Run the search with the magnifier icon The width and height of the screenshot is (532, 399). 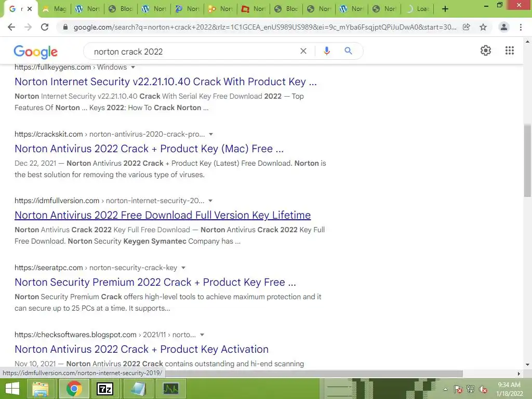tap(348, 51)
